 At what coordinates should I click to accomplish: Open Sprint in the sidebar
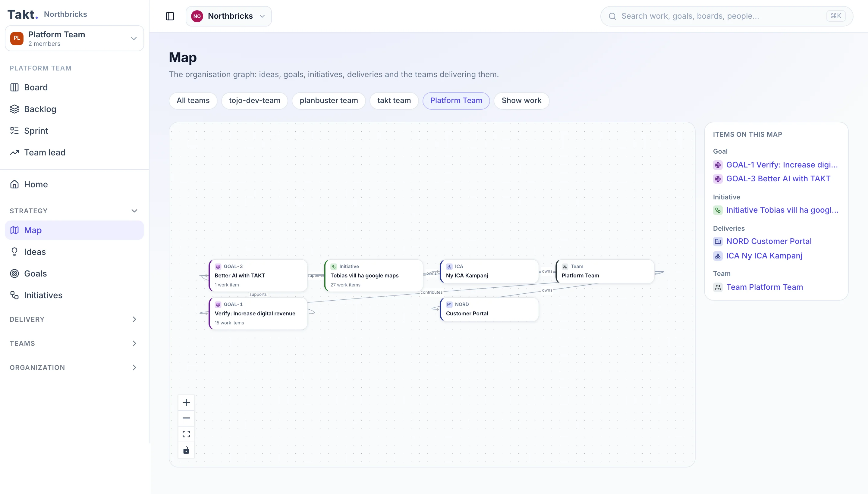[74, 131]
